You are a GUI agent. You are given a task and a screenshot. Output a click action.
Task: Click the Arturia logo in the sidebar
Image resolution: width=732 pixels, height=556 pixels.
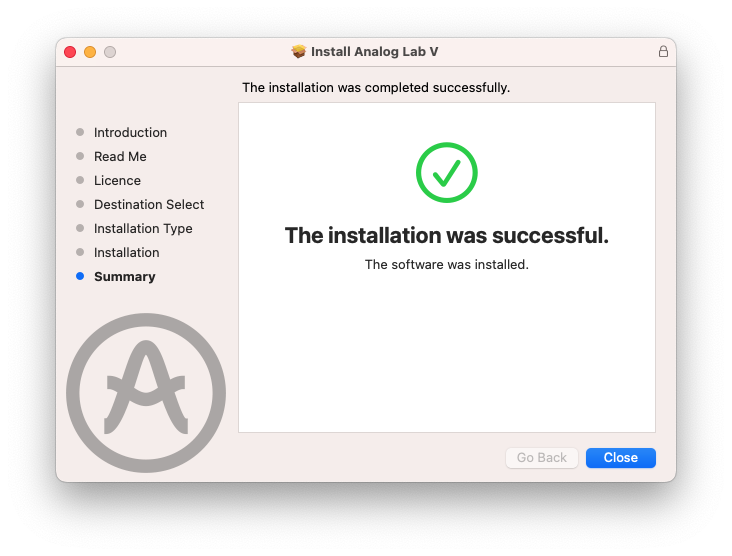(146, 393)
